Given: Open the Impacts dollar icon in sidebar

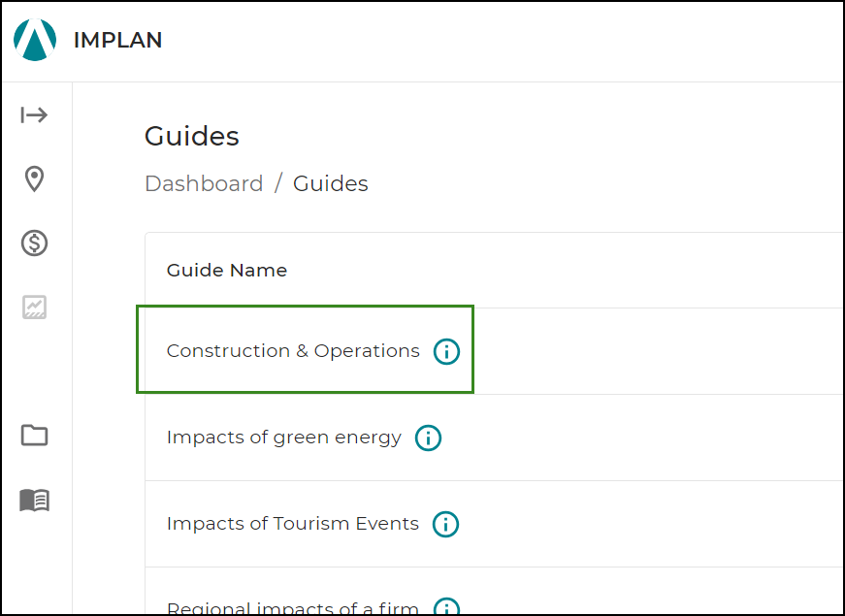Looking at the screenshot, I should (x=34, y=243).
